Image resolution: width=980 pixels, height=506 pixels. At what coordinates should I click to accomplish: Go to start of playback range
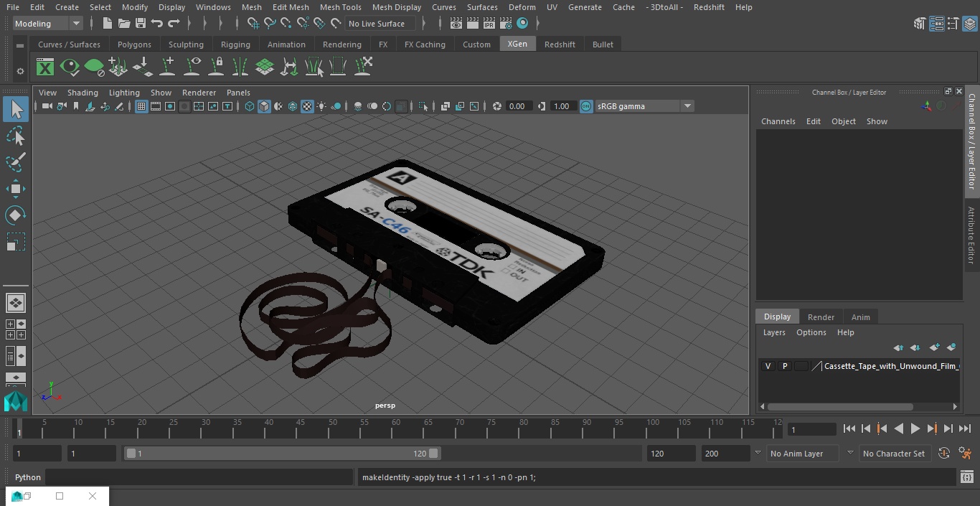849,428
